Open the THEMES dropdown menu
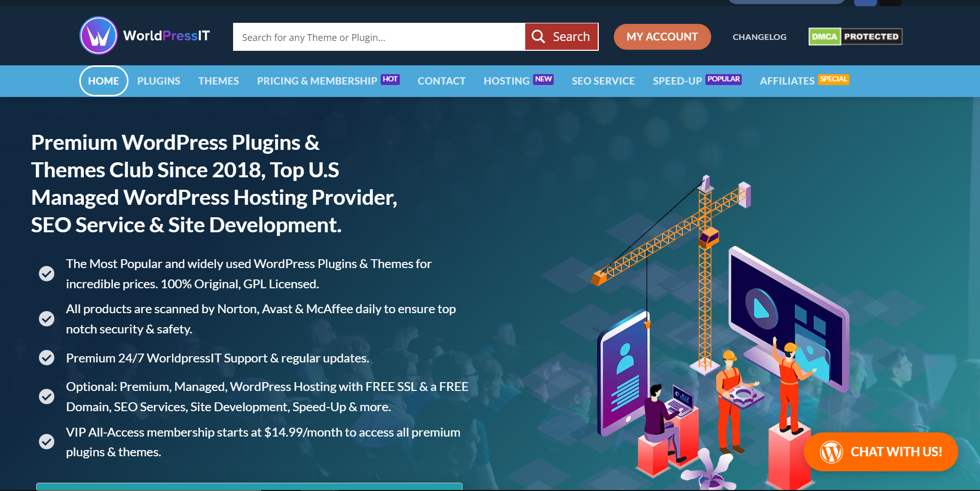The image size is (980, 491). (218, 81)
